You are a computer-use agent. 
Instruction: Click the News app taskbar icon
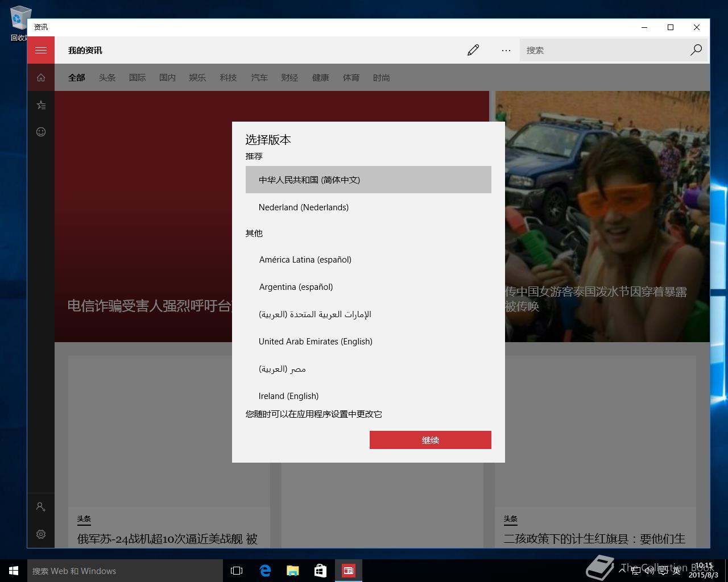[x=349, y=571]
